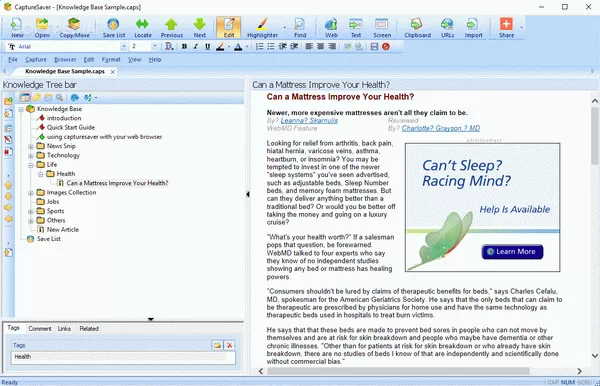The width and height of the screenshot is (600, 386).
Task: Open Charlotte Grayson MD link
Action: [440, 129]
